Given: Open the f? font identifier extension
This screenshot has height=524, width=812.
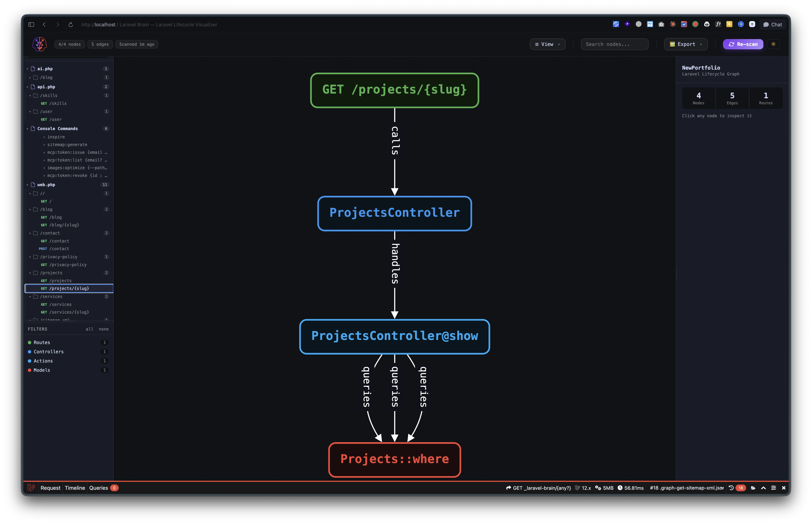Looking at the screenshot, I should point(718,24).
